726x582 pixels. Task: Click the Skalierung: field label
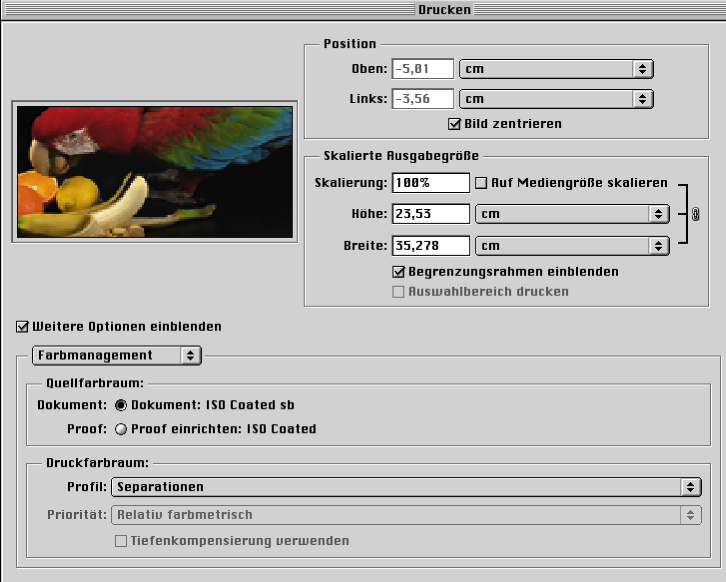click(350, 183)
